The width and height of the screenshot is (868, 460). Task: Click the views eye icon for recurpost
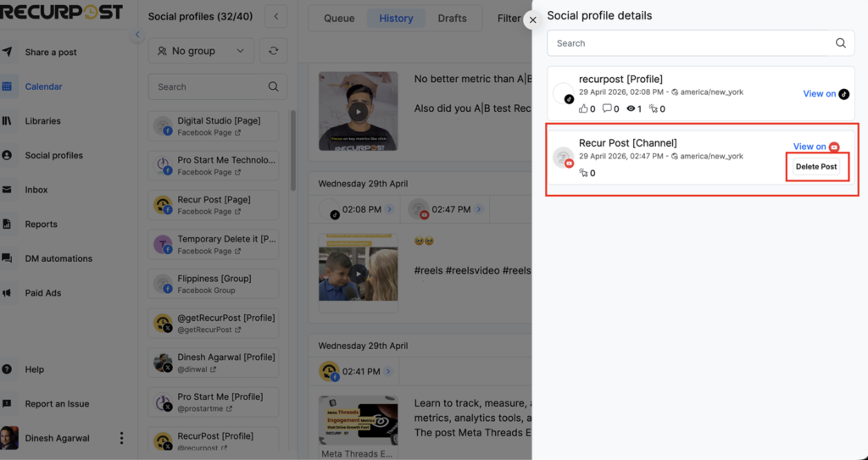tap(631, 108)
